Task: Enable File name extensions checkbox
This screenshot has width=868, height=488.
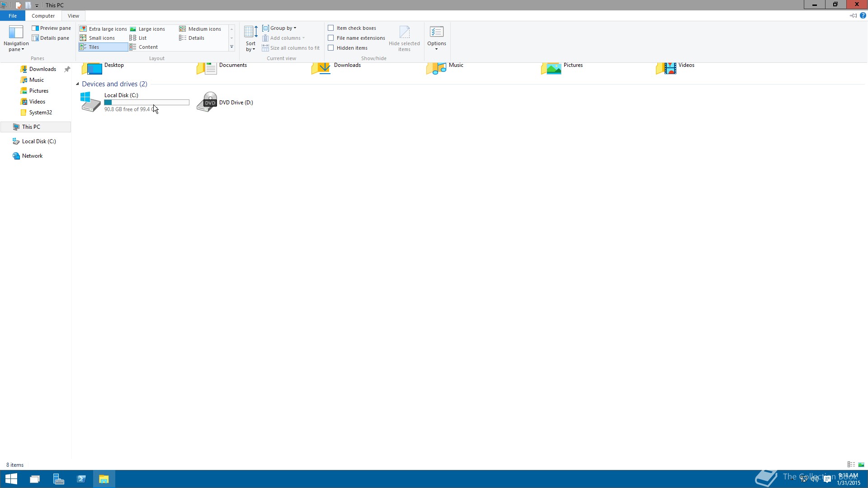Action: coord(331,38)
